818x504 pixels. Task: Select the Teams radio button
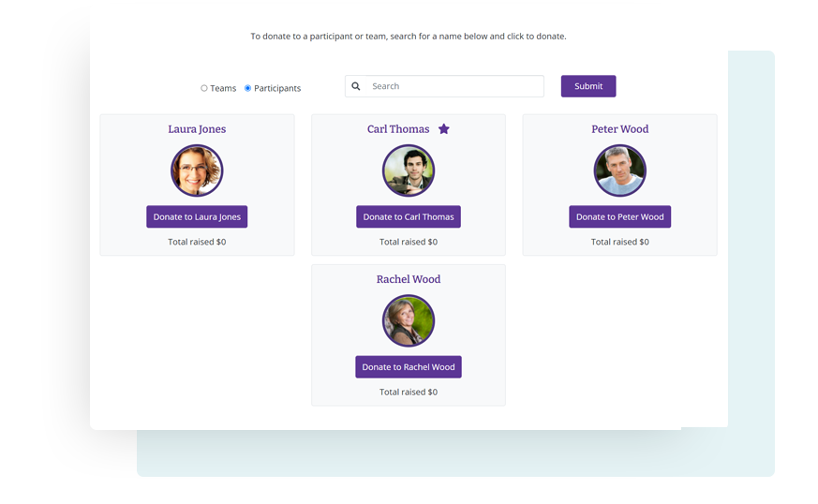pos(204,88)
